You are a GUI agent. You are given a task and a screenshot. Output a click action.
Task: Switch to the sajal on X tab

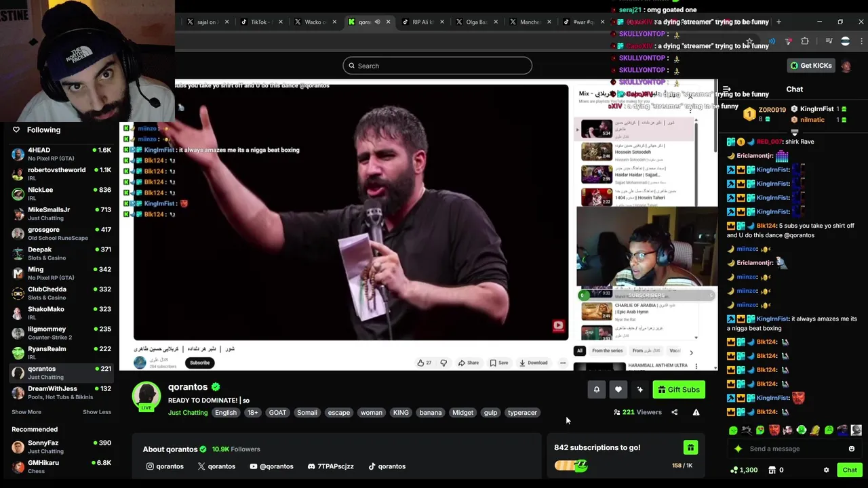[x=207, y=22]
